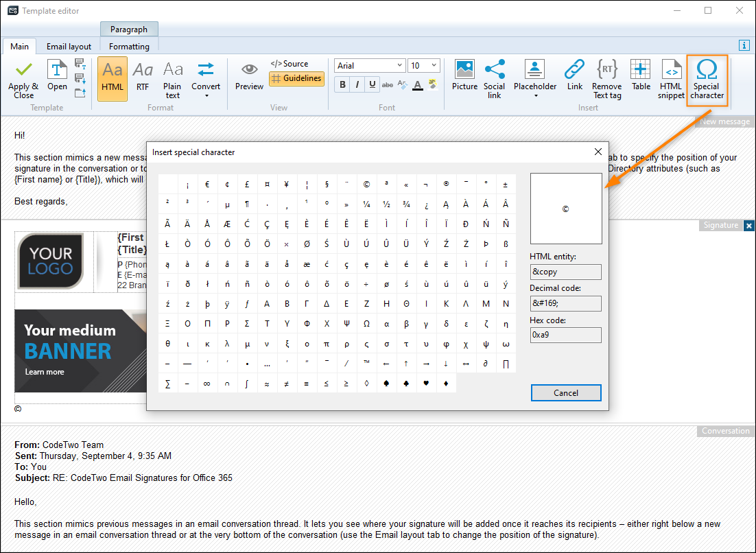Image resolution: width=756 pixels, height=553 pixels.
Task: Open the Preview eye icon
Action: pyautogui.click(x=249, y=70)
